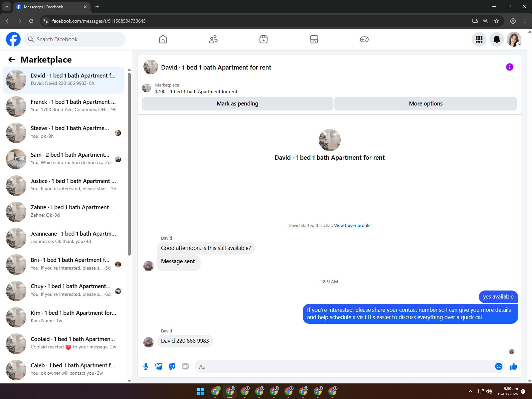Click the large listing thumbnail in chat

[x=329, y=140]
